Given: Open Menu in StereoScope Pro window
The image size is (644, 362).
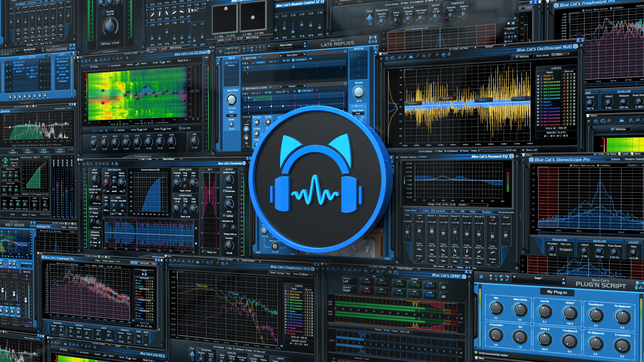Looking at the screenshot, I should point(528,155).
